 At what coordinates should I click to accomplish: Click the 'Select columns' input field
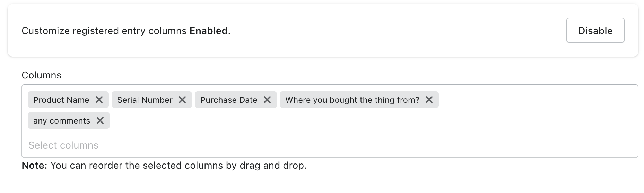pos(63,145)
